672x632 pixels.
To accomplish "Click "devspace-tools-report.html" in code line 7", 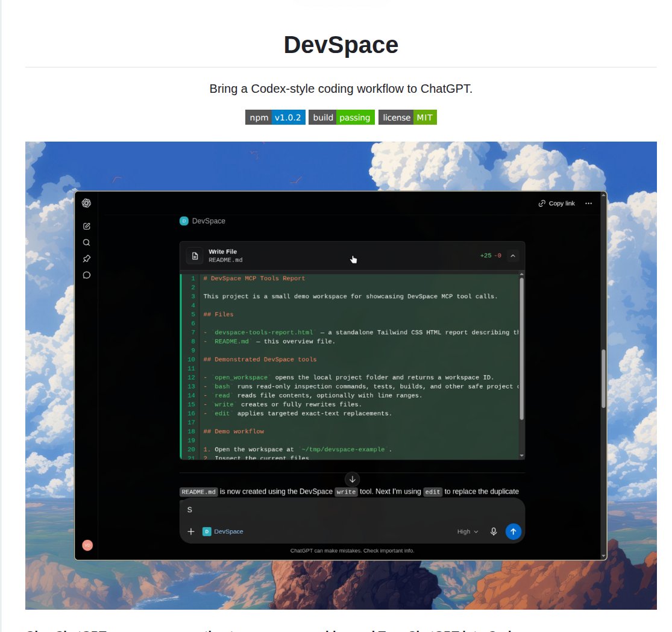I will click(263, 333).
